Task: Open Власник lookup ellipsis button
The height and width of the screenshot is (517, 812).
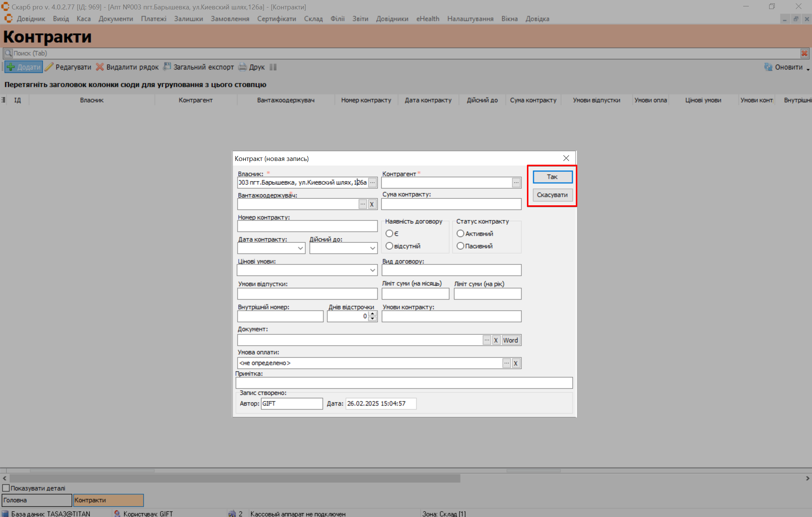Action: coord(372,182)
